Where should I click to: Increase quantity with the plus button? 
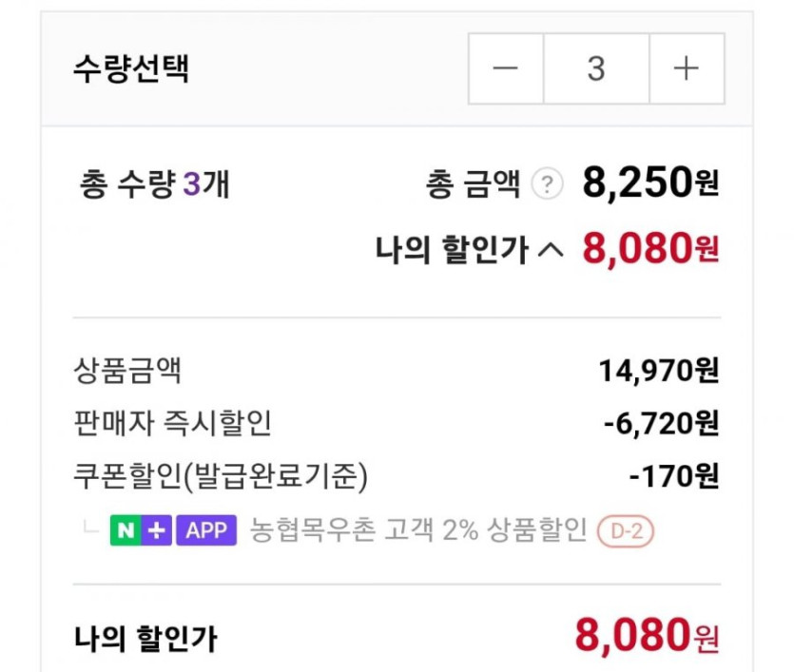[x=686, y=69]
